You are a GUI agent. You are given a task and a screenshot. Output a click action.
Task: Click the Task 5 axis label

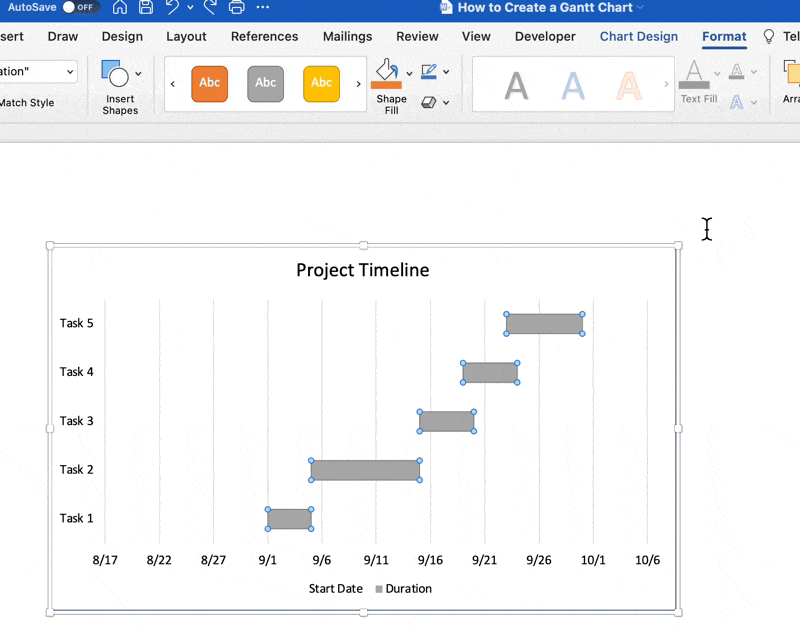[x=77, y=323]
